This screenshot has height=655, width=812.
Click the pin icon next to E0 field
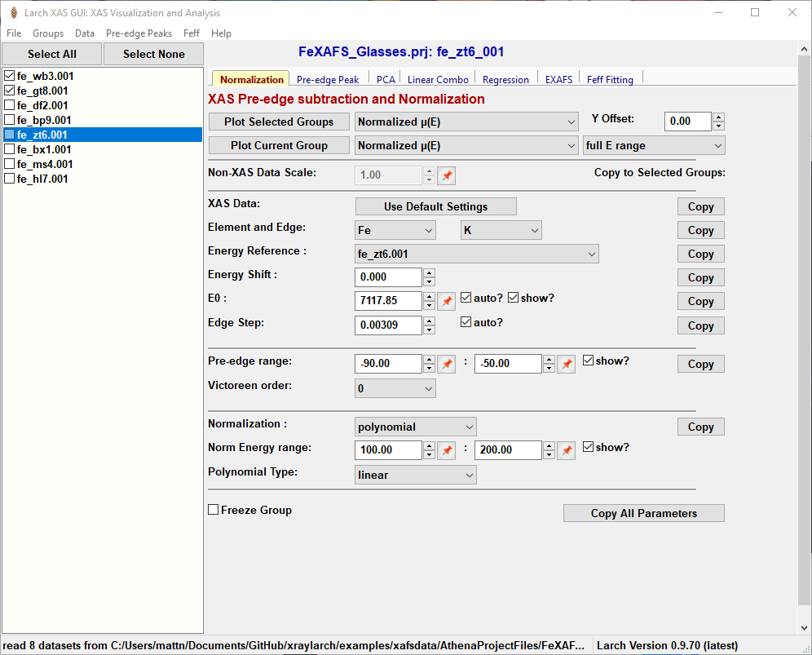point(447,301)
